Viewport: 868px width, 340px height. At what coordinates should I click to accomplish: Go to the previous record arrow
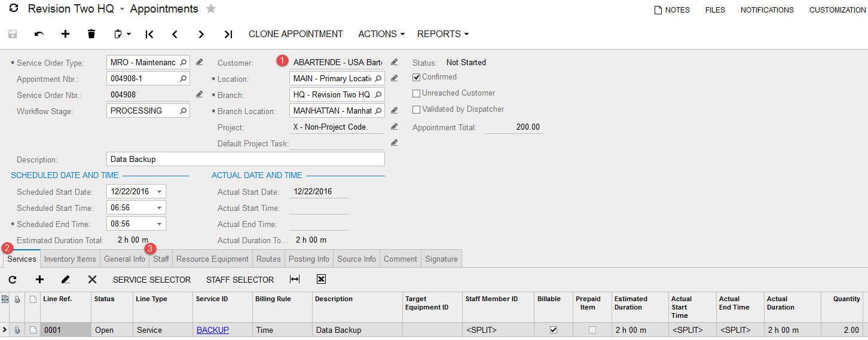tap(175, 34)
